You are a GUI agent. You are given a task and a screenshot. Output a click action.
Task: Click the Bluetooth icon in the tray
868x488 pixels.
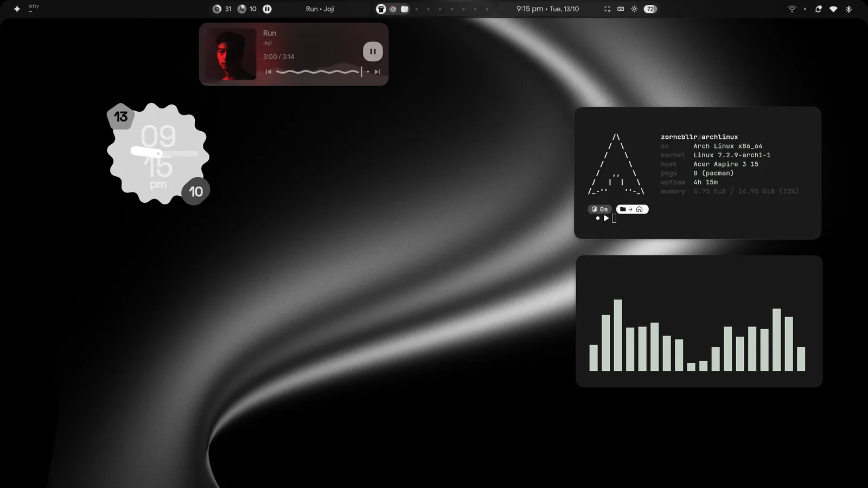tap(848, 9)
